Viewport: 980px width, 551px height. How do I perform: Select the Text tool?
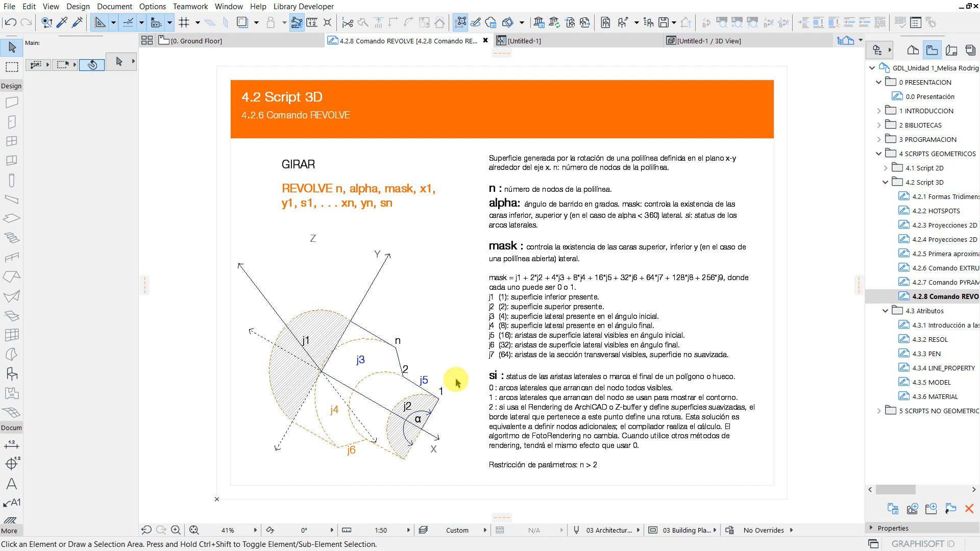point(12,484)
